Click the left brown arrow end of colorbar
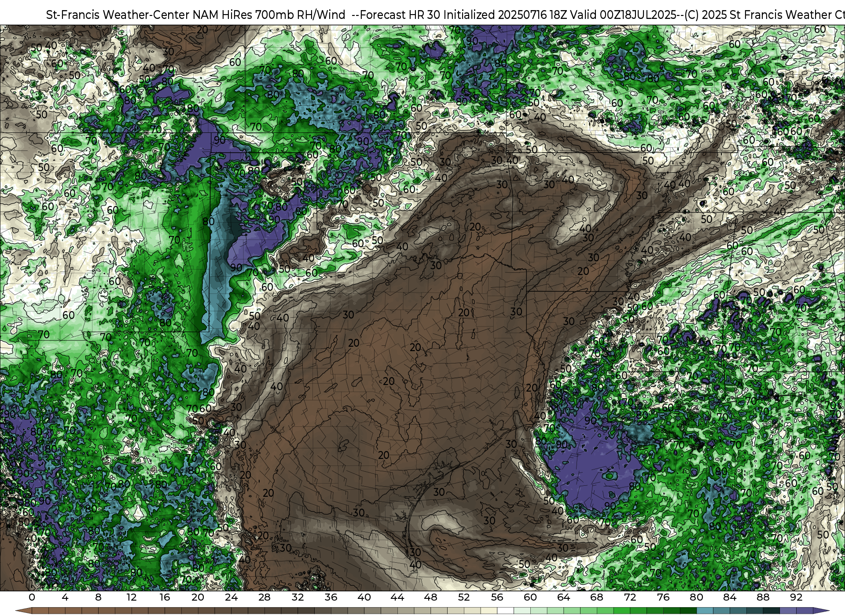The image size is (845, 616). point(23,611)
